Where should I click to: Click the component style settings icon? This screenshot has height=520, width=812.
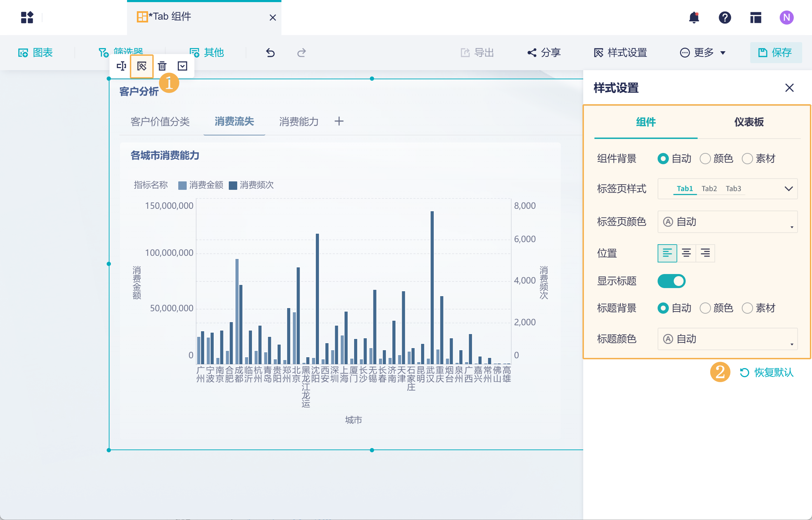[x=142, y=66]
